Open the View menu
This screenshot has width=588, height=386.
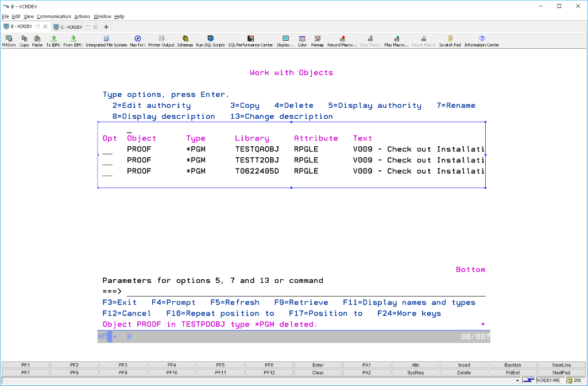(x=29, y=17)
